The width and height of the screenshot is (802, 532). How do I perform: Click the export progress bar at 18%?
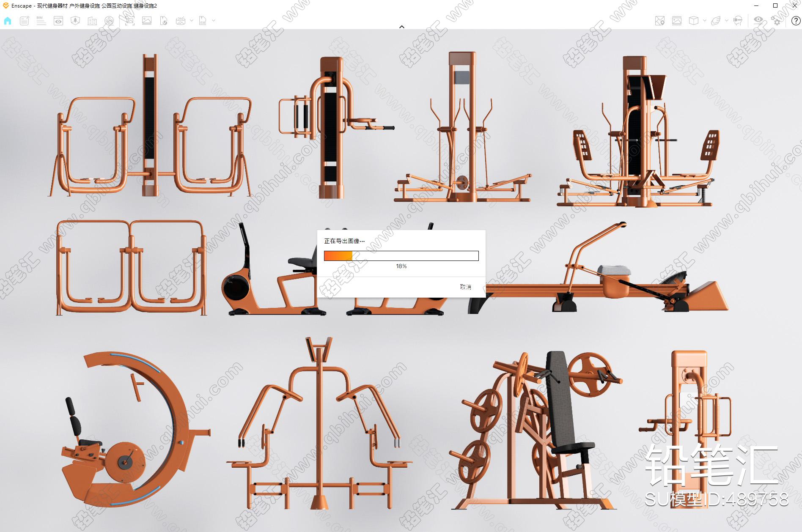coord(401,256)
